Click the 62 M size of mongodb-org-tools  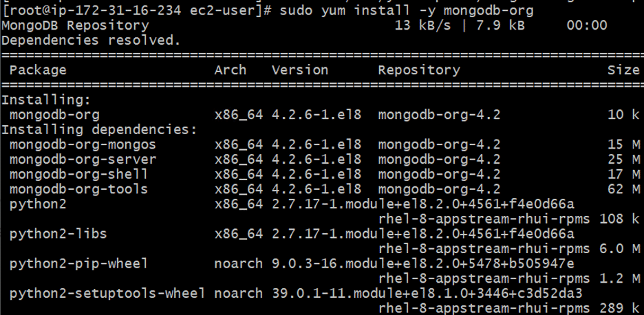(624, 189)
